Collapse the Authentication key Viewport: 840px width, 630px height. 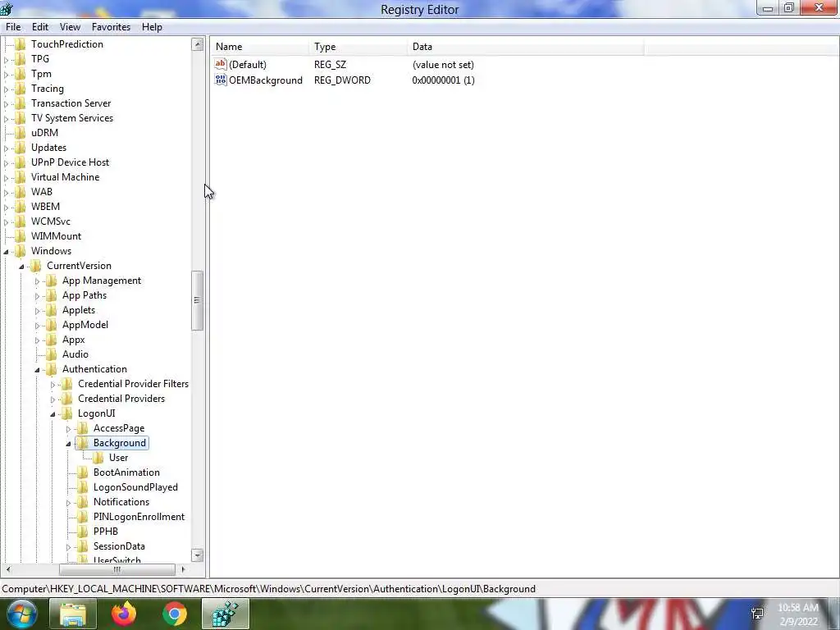pos(38,370)
